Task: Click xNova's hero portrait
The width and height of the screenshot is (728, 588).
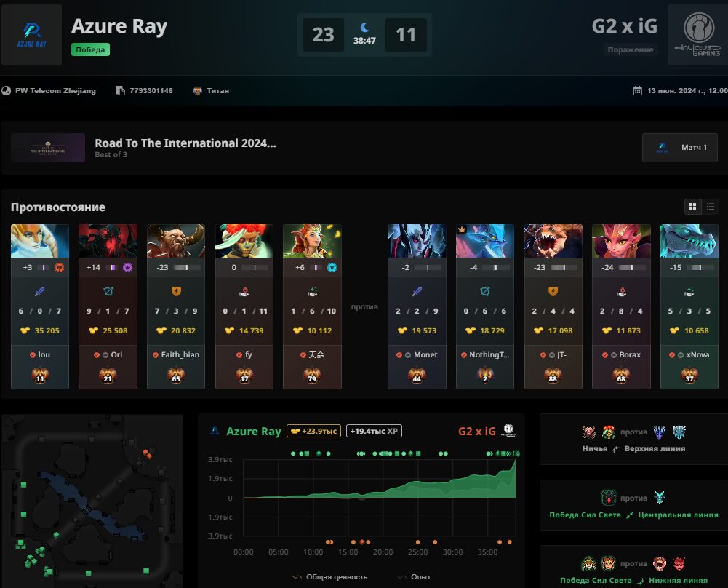Action: 689,241
